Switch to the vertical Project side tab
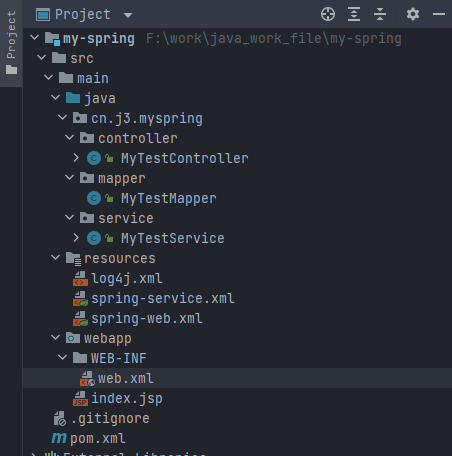The width and height of the screenshot is (452, 456). coord(11,43)
